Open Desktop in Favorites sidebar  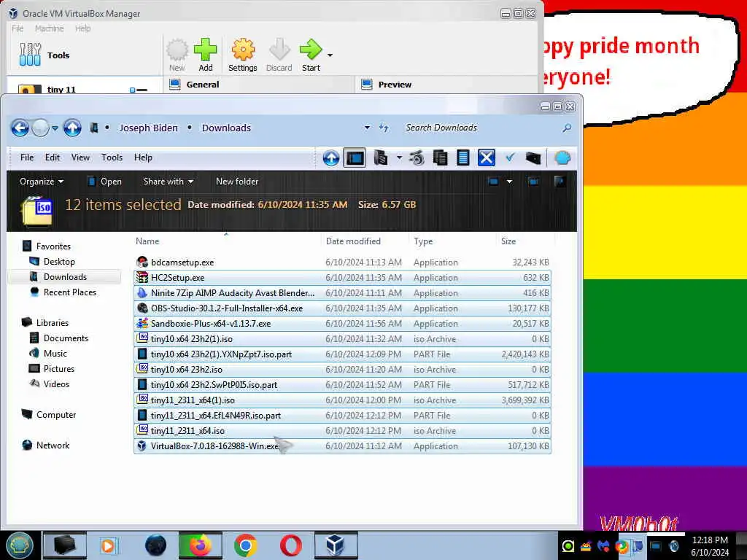pos(59,262)
